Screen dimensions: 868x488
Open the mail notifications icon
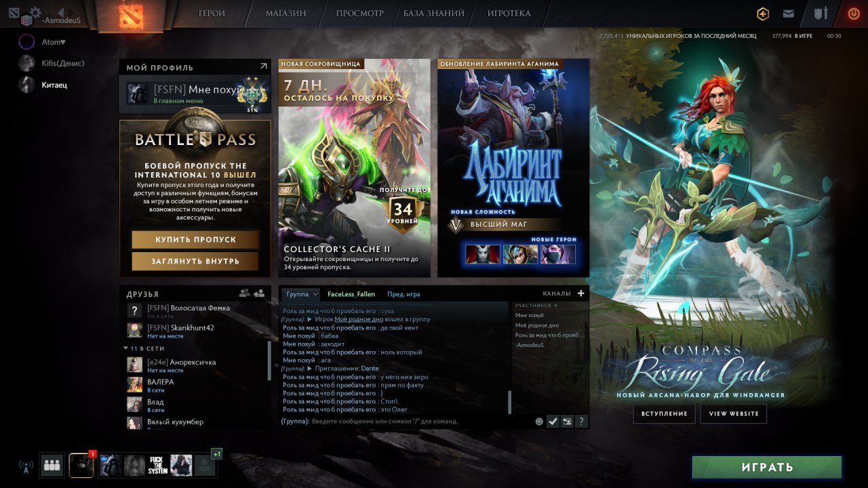pyautogui.click(x=788, y=14)
